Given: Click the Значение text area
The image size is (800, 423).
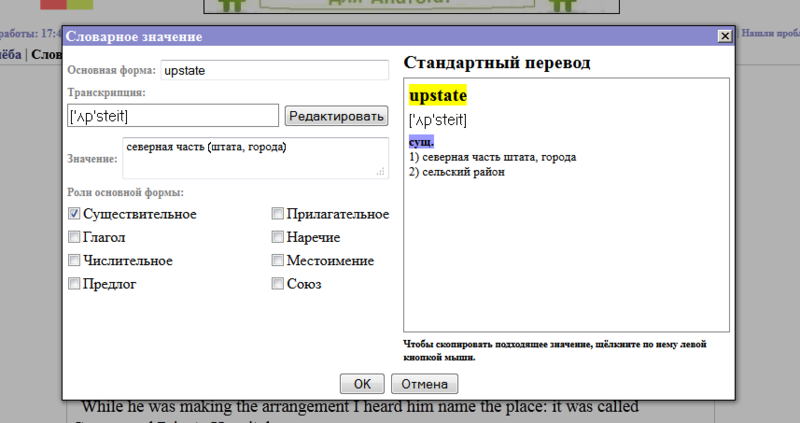Looking at the screenshot, I should [x=255, y=158].
